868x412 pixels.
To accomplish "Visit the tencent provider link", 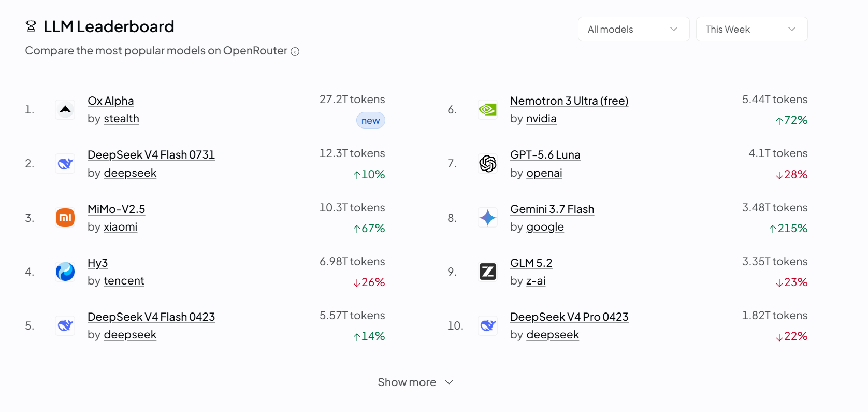I will click(x=124, y=281).
